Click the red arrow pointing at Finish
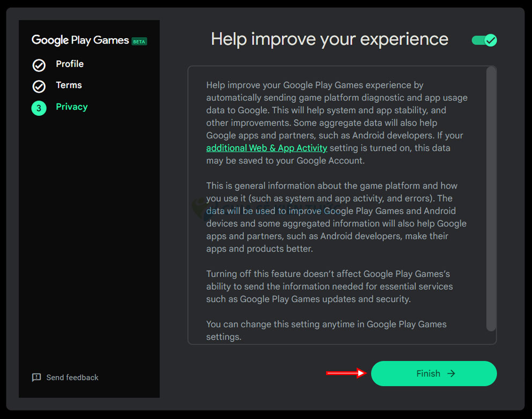532x419 pixels. click(346, 373)
